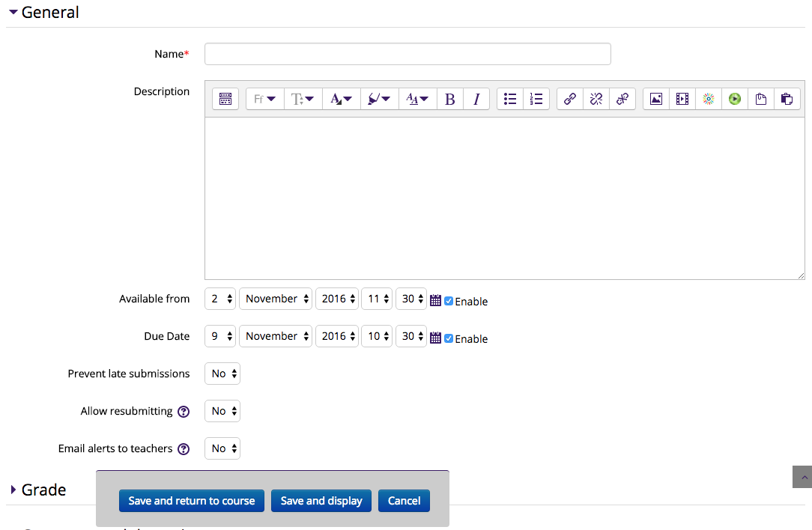Image resolution: width=812 pixels, height=530 pixels.
Task: Change the Available from hour dropdown
Action: [x=377, y=299]
